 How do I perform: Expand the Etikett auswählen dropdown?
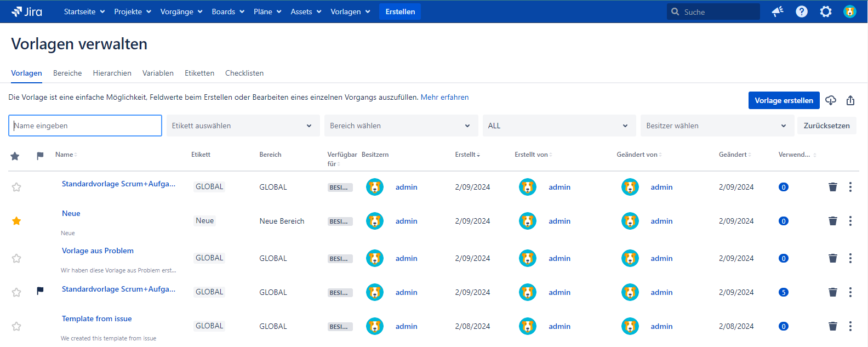243,126
